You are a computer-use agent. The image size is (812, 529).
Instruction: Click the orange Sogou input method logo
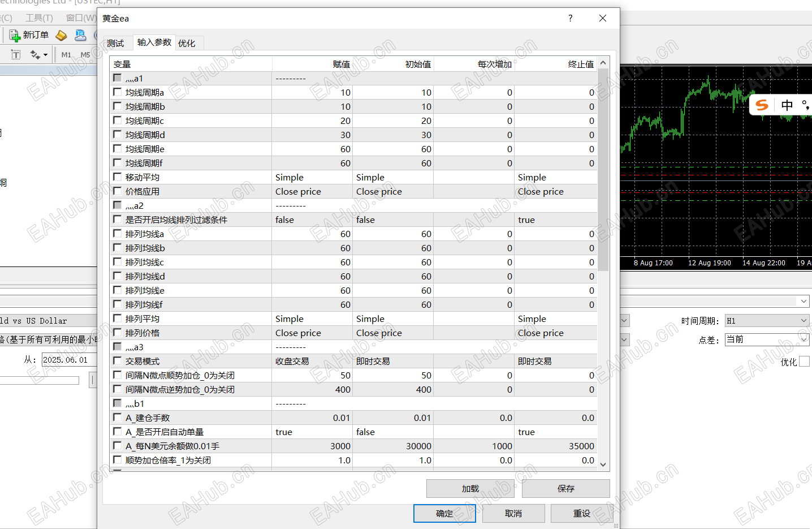(x=762, y=105)
